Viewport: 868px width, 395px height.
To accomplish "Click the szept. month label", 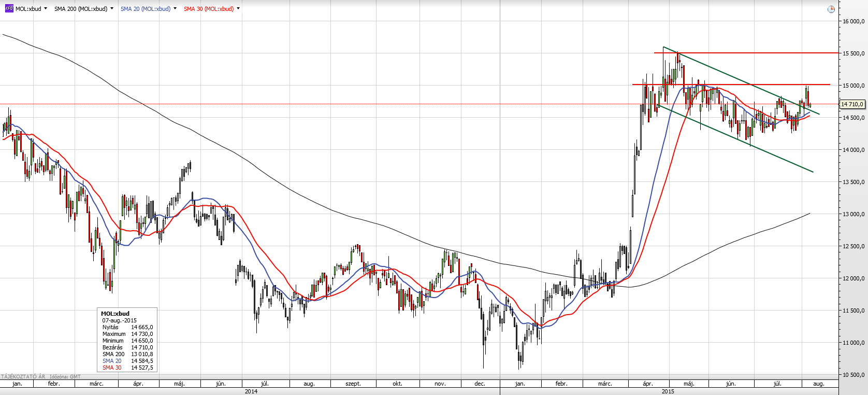I will tap(353, 384).
